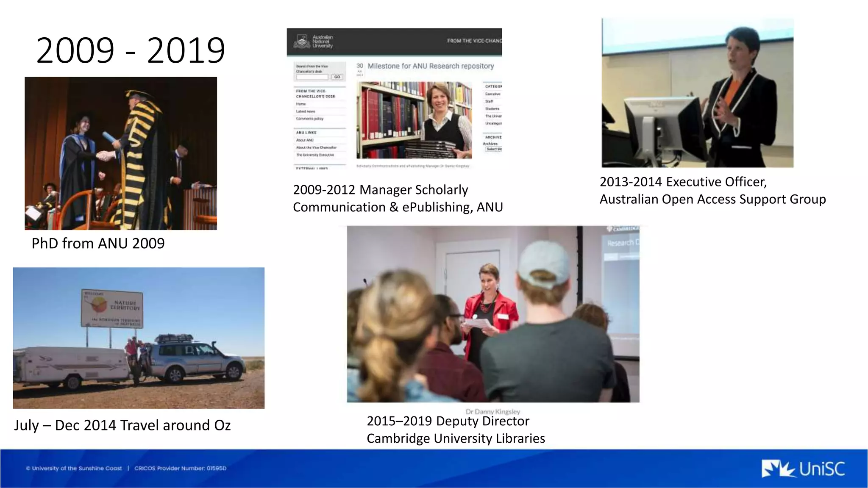Click 'Australian Open Access Support Group' text line

click(712, 199)
